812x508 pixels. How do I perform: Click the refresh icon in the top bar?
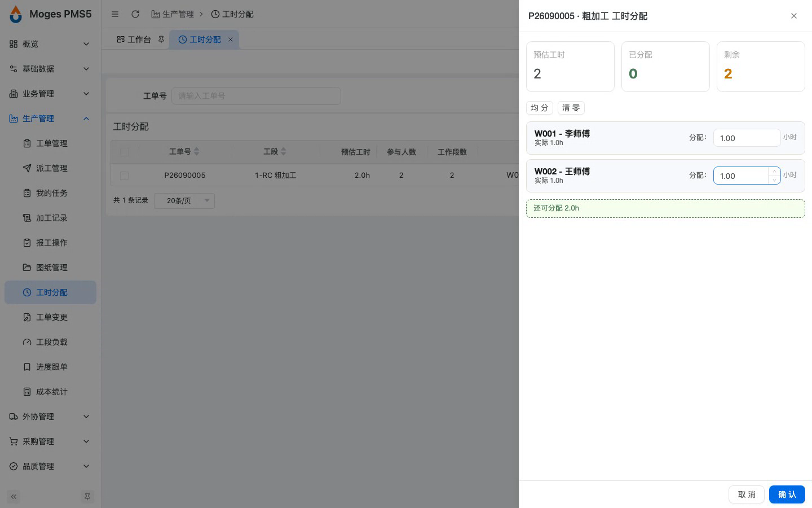[x=135, y=14]
